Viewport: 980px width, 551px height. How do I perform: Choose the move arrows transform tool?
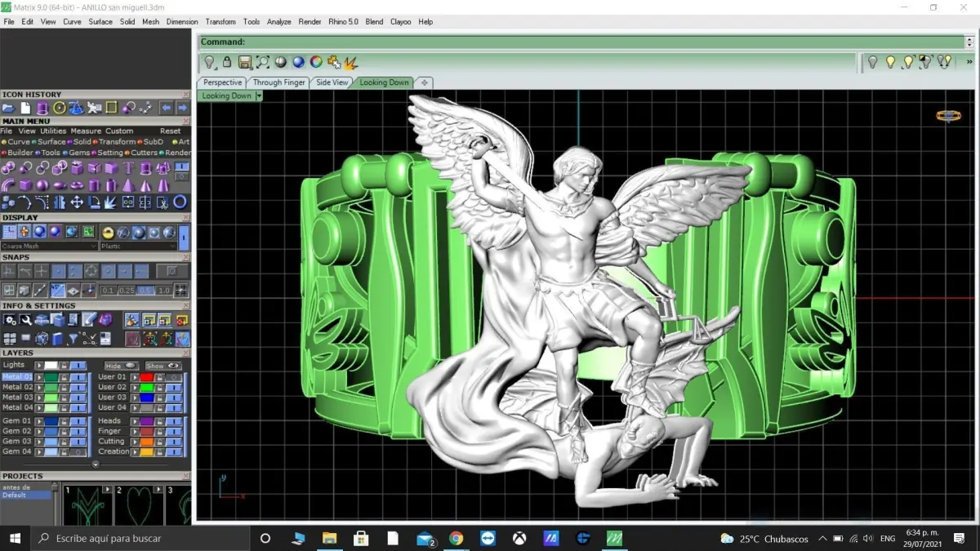point(77,202)
